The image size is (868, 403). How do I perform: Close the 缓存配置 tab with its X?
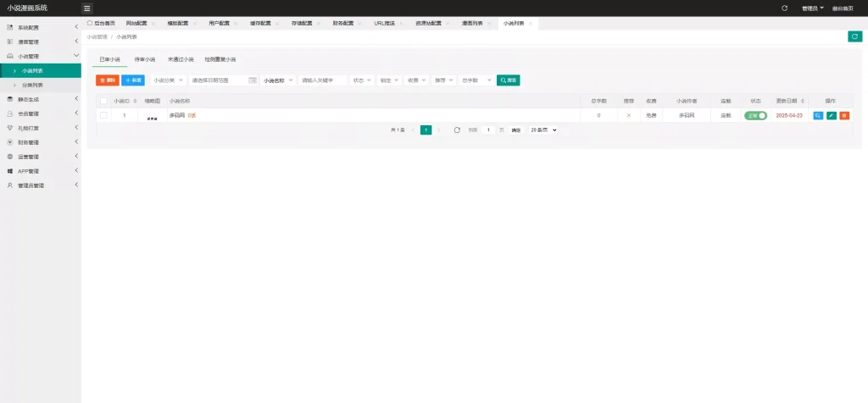coord(277,24)
